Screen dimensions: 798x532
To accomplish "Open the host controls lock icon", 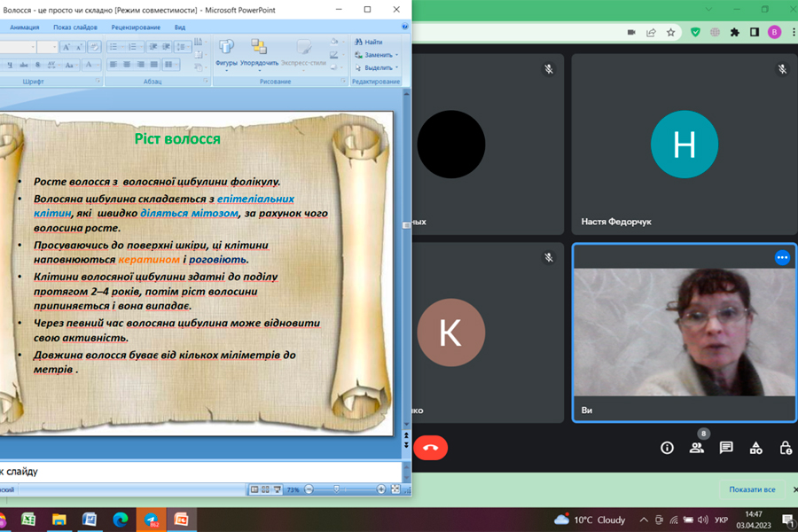I will pos(785,448).
